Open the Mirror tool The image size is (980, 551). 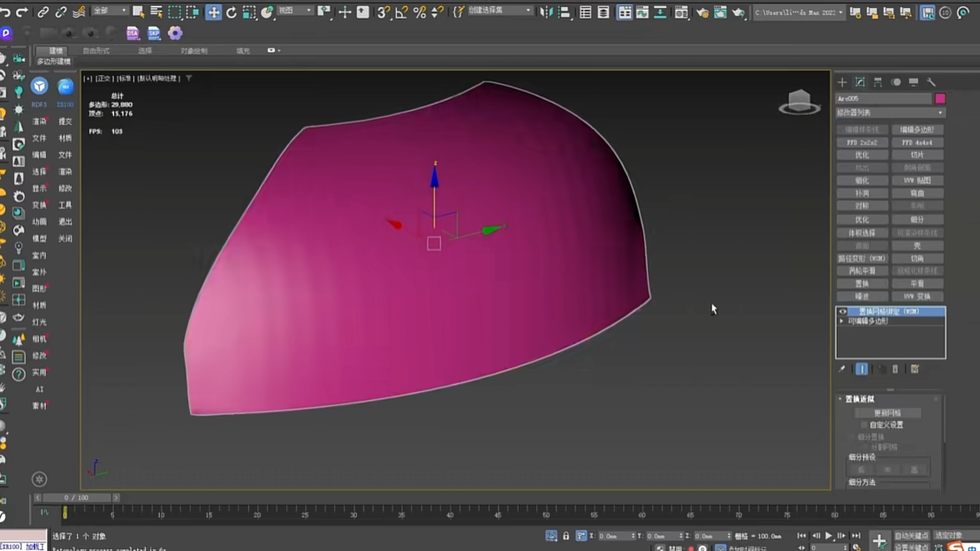pyautogui.click(x=545, y=12)
